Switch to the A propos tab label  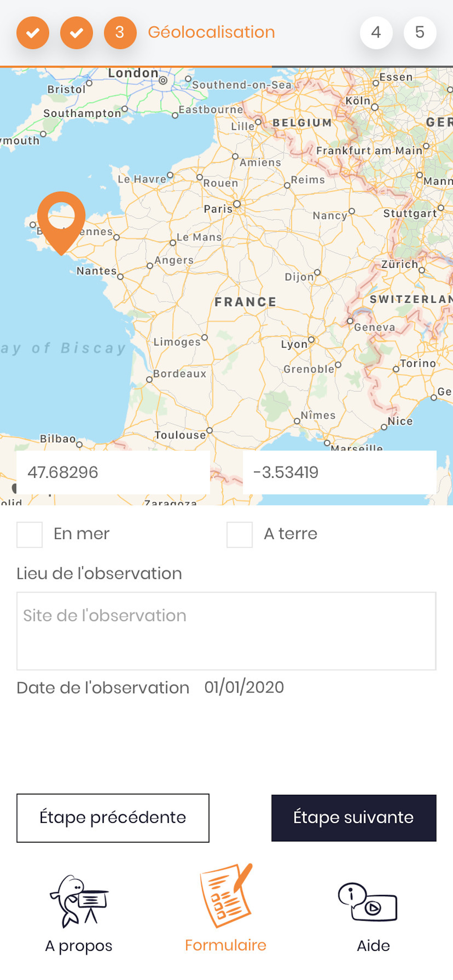(x=79, y=946)
